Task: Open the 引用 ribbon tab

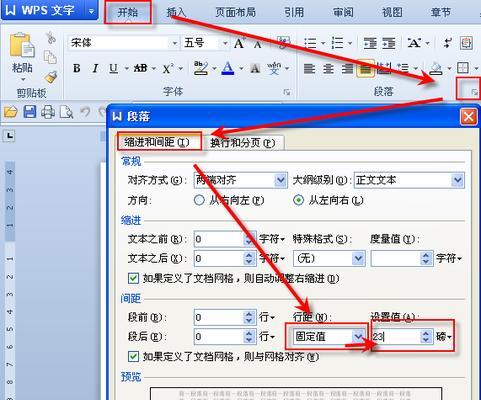Action: tap(294, 12)
